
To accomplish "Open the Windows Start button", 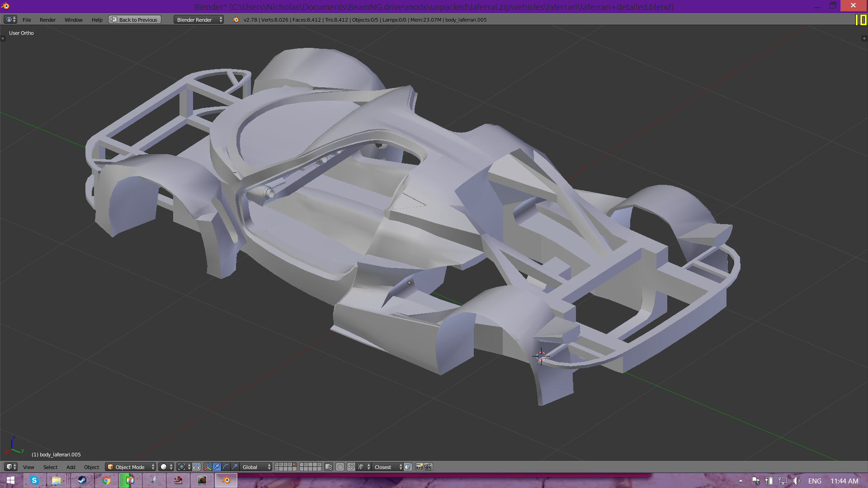I will [10, 480].
